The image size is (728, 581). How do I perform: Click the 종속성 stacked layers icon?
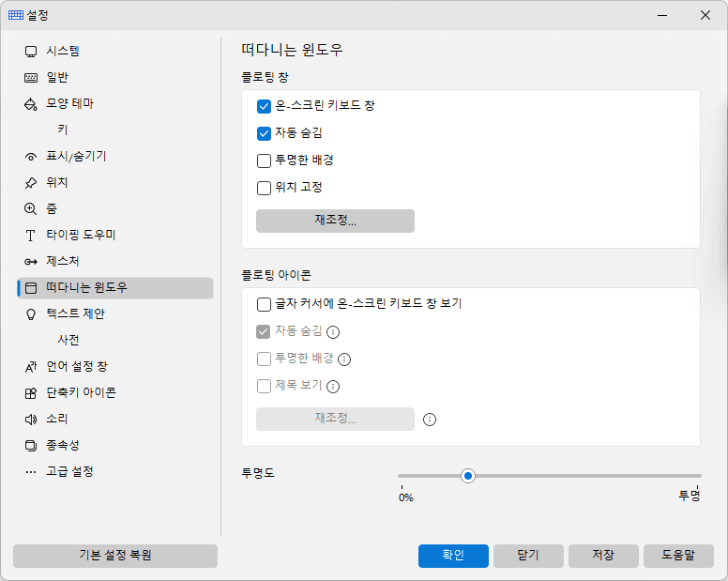31,446
